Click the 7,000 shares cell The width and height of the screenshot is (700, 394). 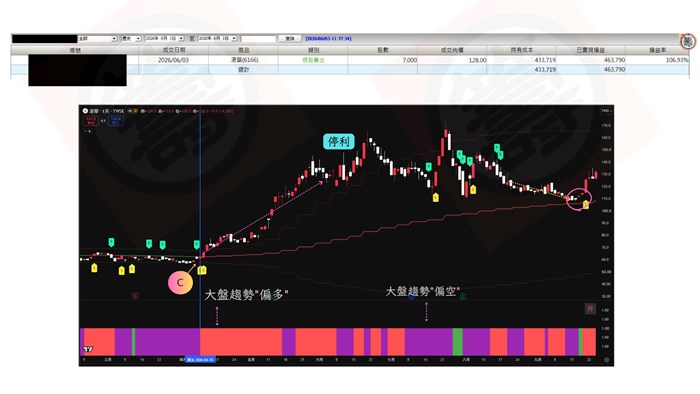tap(383, 60)
